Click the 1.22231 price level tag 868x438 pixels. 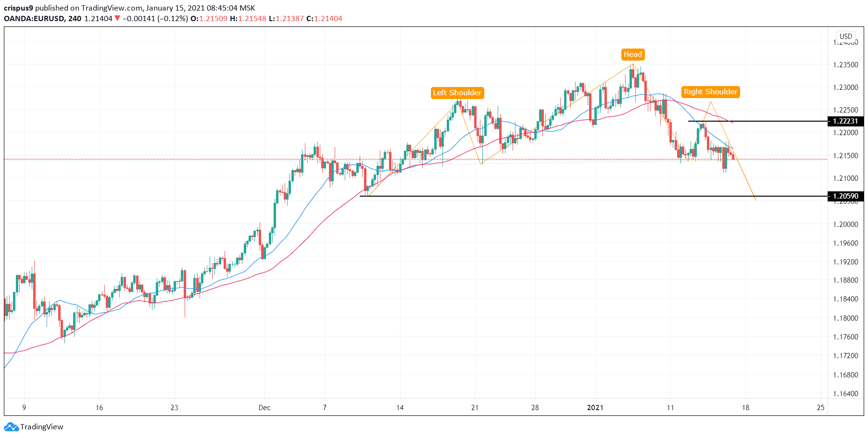coord(845,121)
